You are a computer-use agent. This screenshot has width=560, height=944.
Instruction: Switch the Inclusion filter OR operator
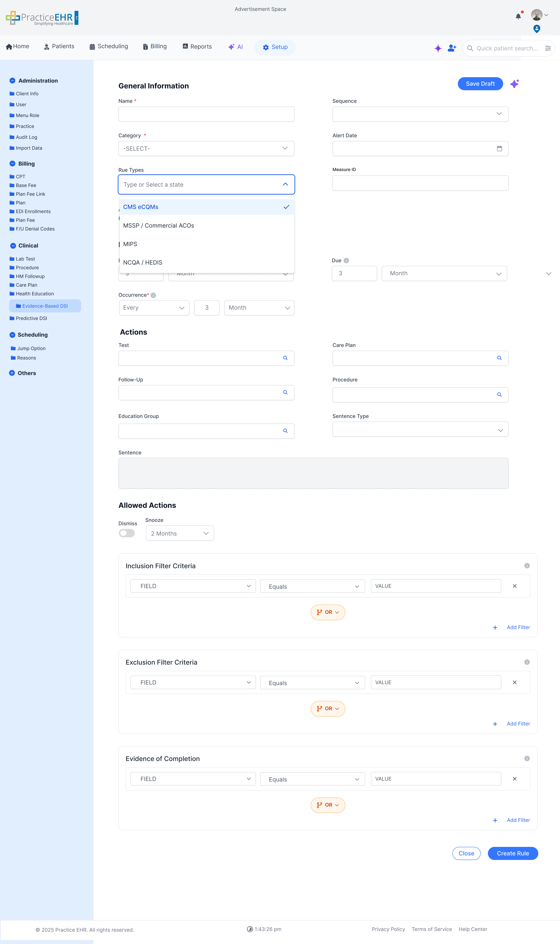[328, 612]
